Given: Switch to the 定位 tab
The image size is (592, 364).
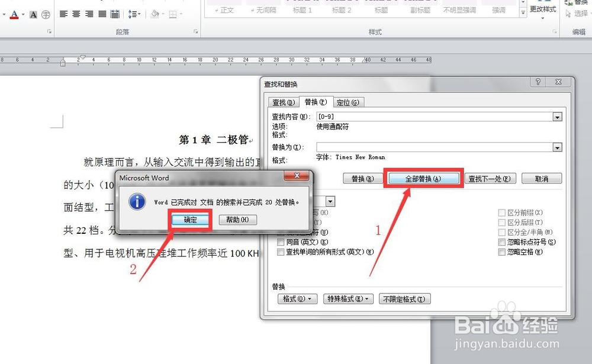Looking at the screenshot, I should point(348,102).
